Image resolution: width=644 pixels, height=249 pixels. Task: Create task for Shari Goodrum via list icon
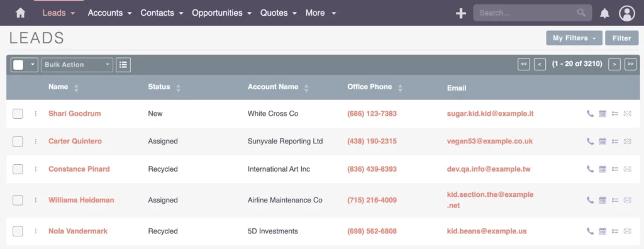pos(615,113)
